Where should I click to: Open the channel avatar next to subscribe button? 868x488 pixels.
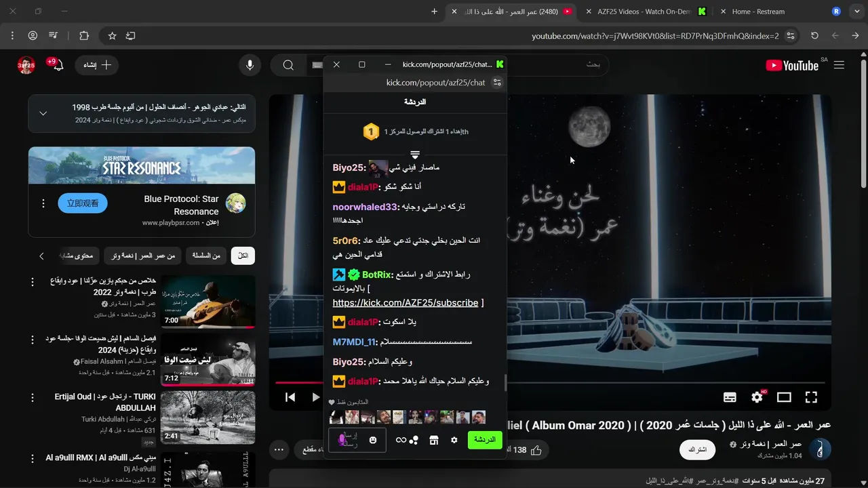click(x=821, y=449)
